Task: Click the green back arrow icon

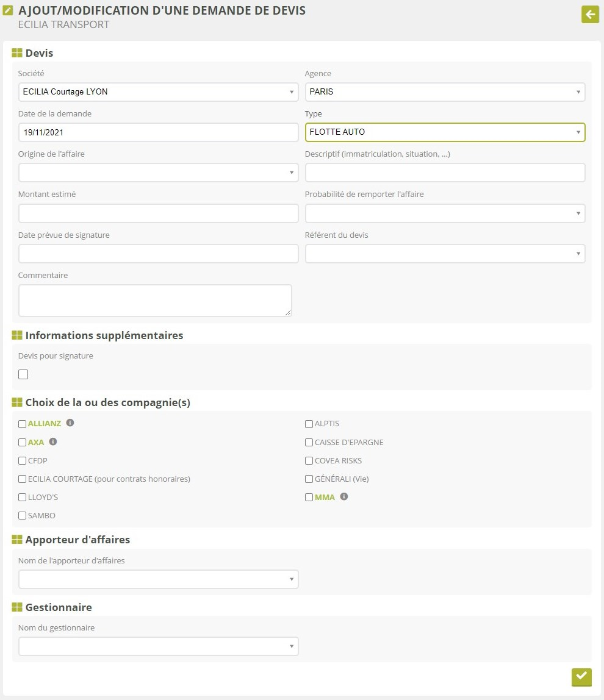Action: pos(590,15)
